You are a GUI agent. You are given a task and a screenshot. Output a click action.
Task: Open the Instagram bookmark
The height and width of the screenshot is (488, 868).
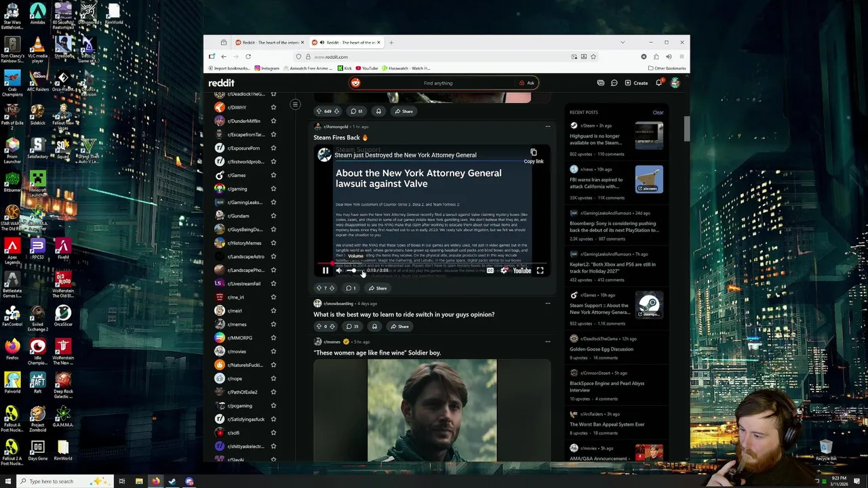(x=267, y=68)
